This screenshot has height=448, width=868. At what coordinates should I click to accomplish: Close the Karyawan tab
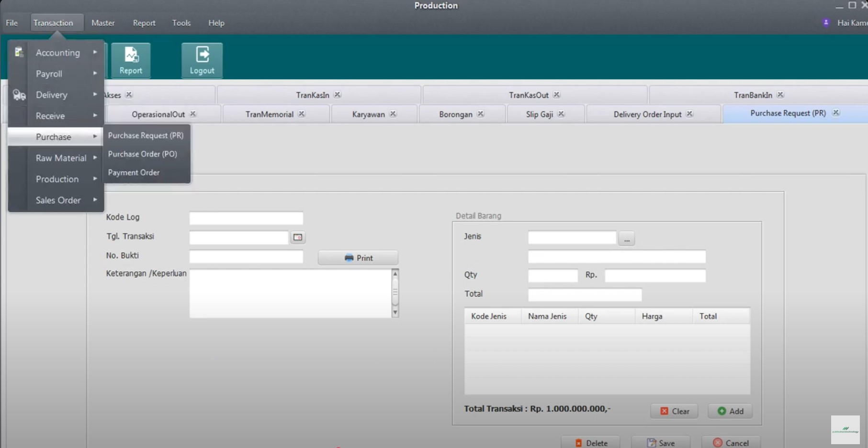point(393,114)
